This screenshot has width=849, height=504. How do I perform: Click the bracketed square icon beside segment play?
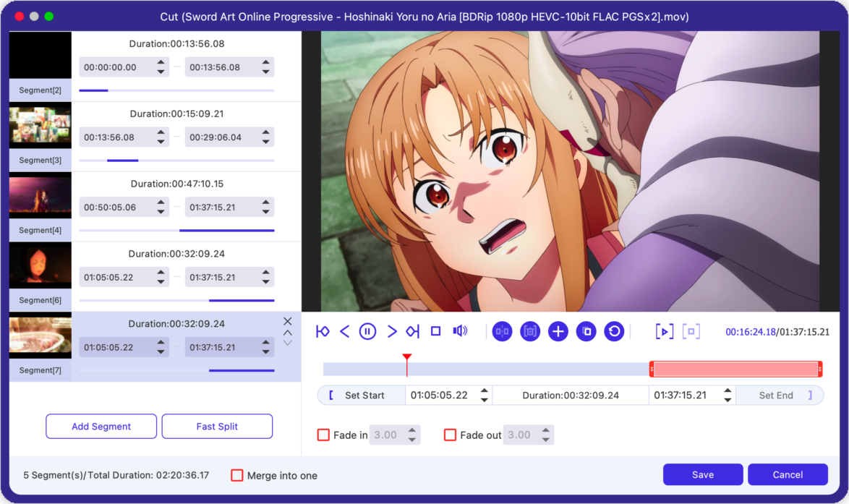(691, 331)
